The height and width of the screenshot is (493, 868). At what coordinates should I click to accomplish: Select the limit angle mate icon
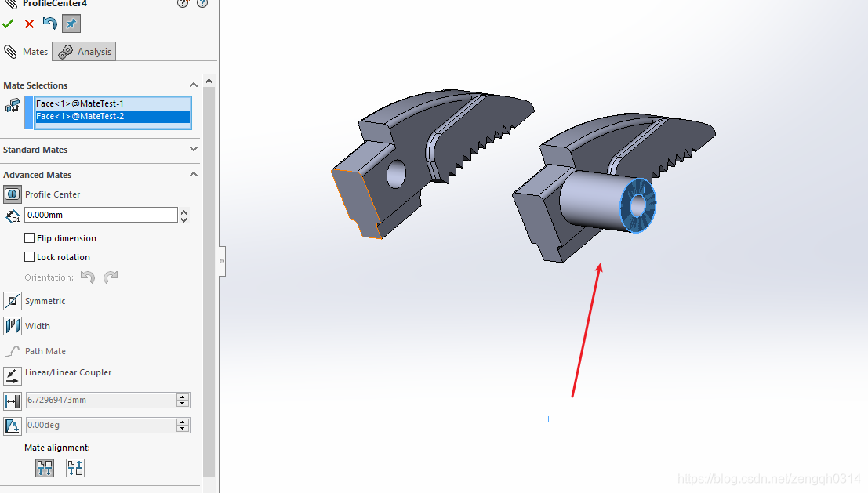(13, 426)
